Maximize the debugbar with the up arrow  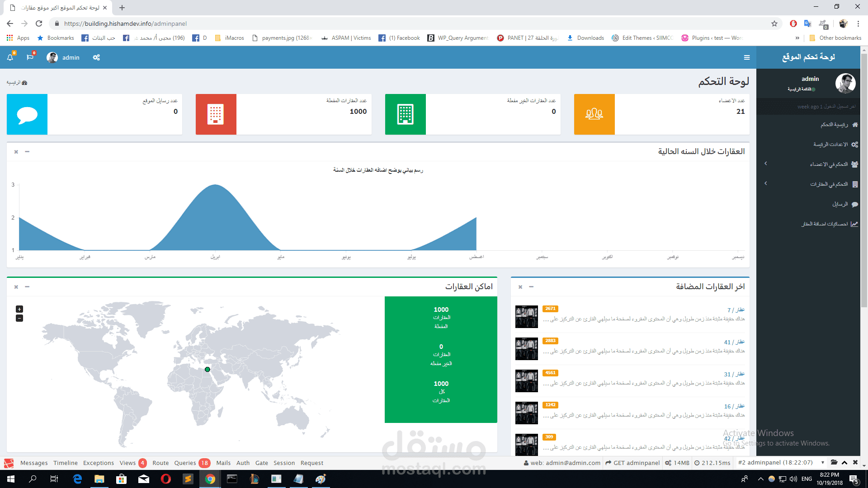coord(844,463)
